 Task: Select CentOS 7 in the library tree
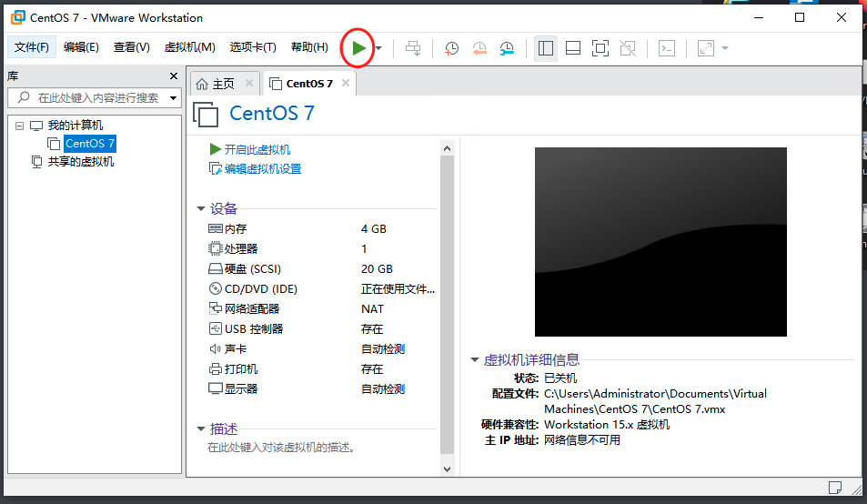click(89, 144)
